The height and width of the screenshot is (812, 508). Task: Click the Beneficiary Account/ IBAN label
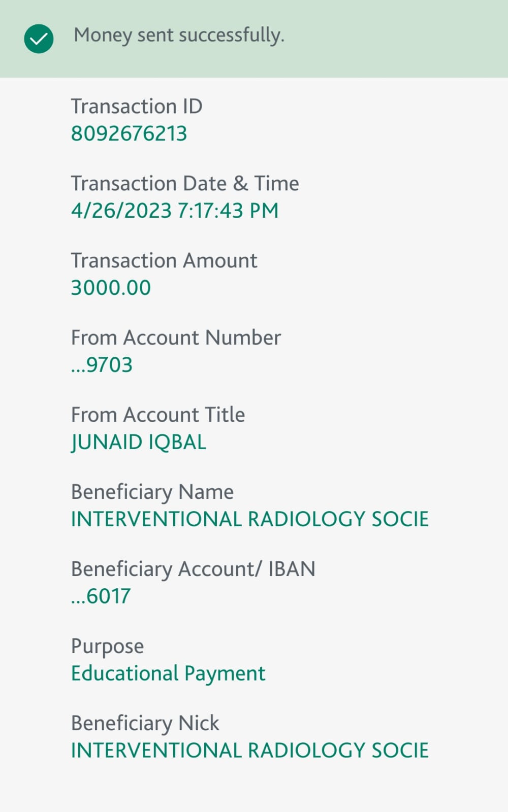193,569
